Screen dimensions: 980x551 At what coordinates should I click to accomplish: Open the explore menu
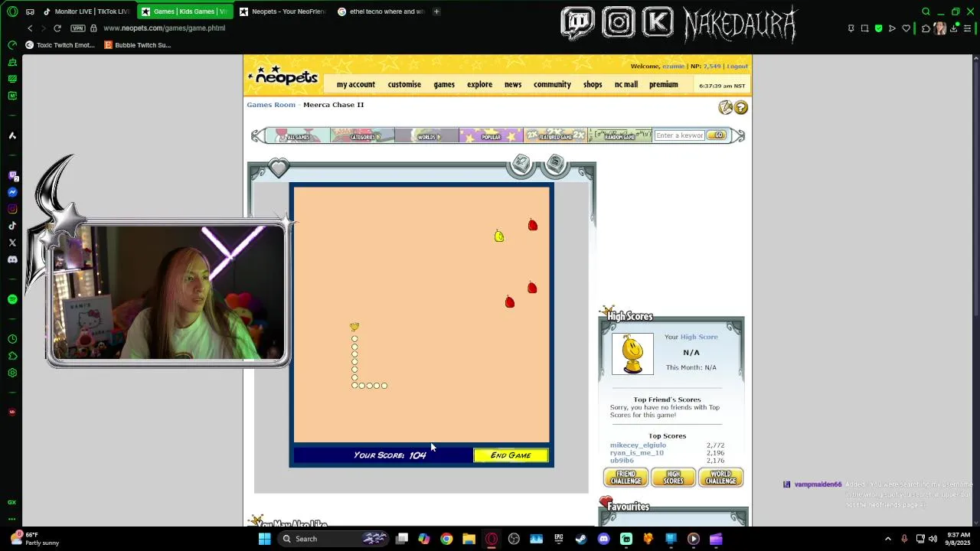click(x=480, y=84)
